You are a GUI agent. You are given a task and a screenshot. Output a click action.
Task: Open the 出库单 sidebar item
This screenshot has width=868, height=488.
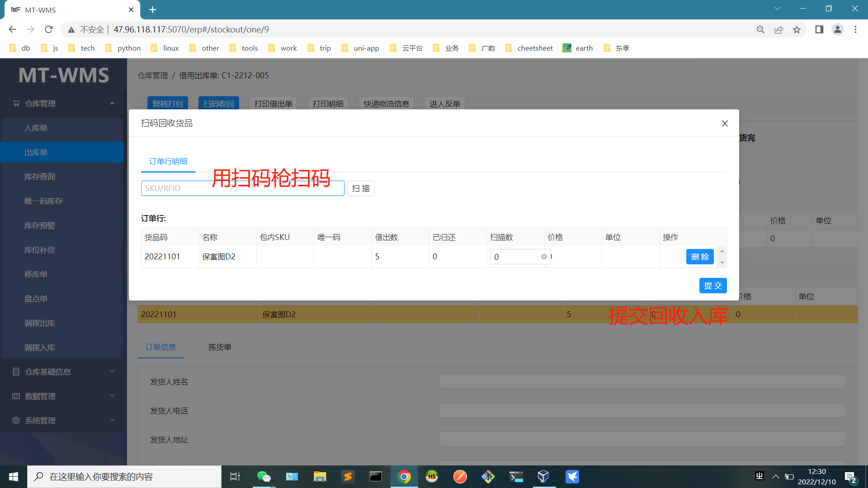pyautogui.click(x=62, y=152)
